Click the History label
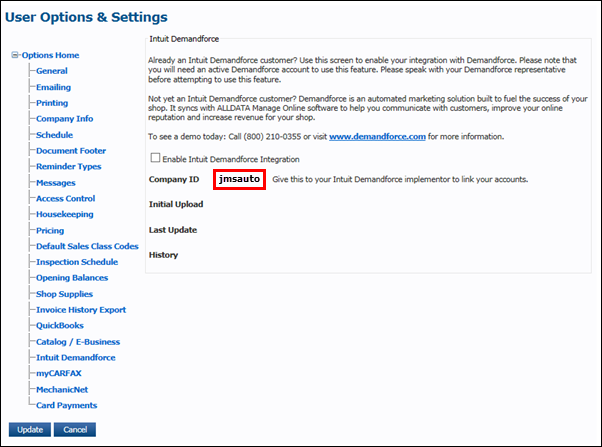Screen dimensions: 602x447 tap(164, 255)
